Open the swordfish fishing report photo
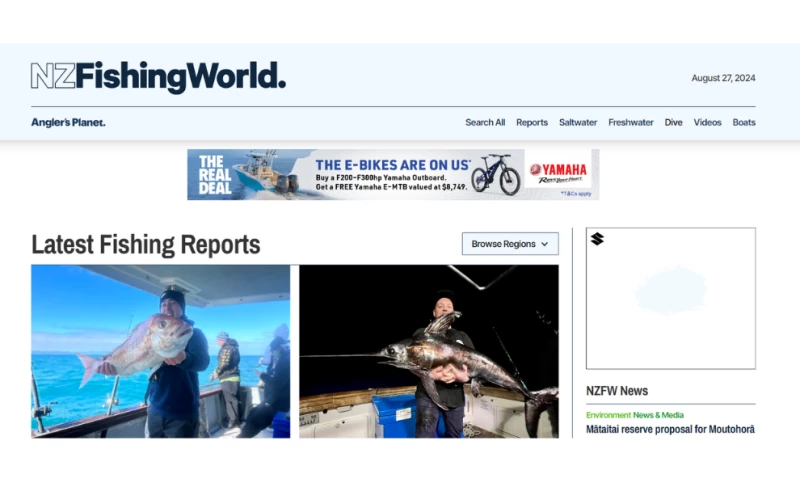Screen dimensions: 800x480 429,351
